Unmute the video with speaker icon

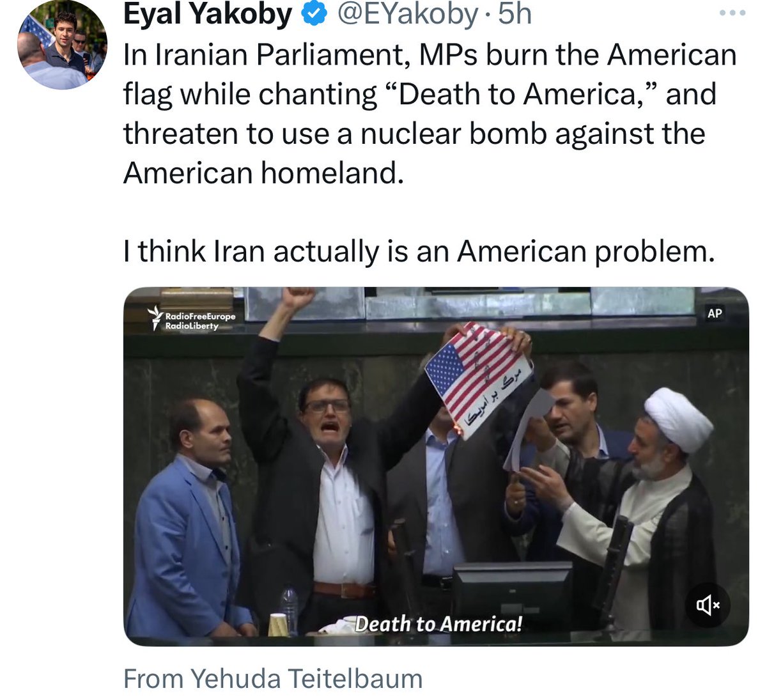708,604
